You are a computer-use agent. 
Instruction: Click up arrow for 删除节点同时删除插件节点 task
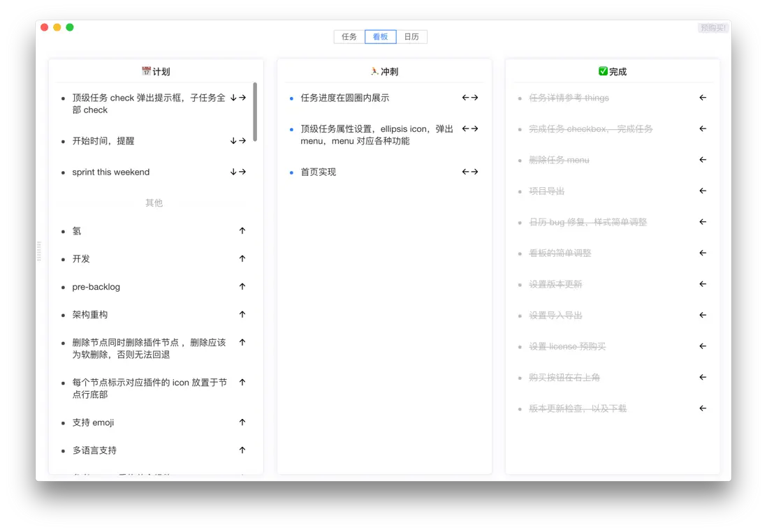[x=242, y=342]
